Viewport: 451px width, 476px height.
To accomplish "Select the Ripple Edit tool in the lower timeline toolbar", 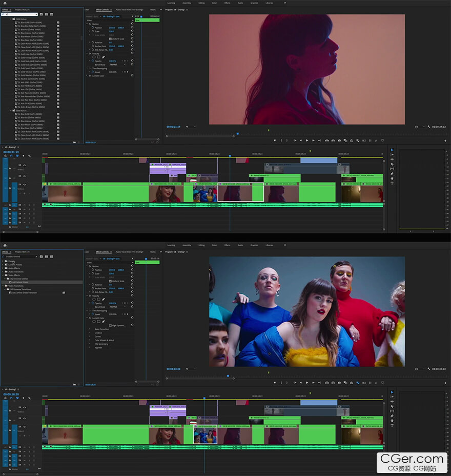I will tap(392, 402).
